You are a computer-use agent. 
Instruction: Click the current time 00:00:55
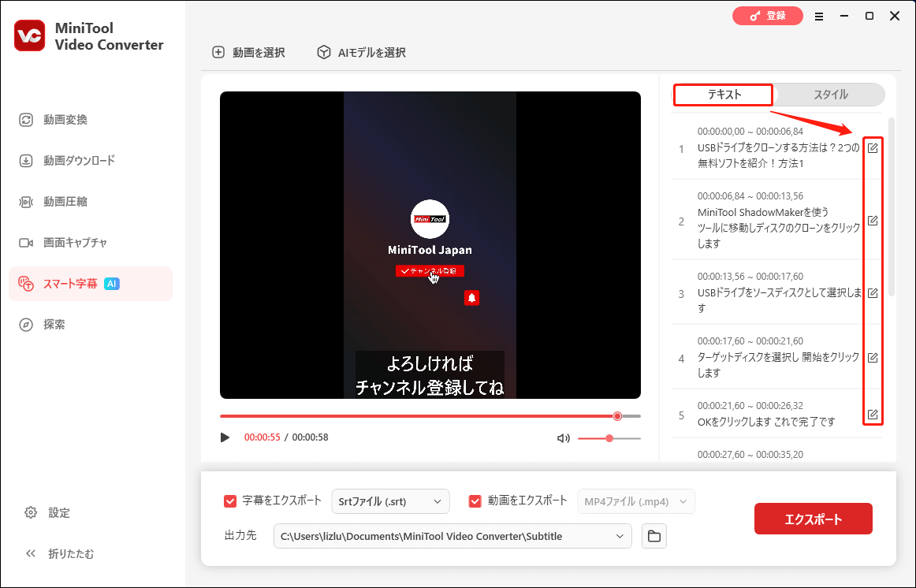point(263,437)
